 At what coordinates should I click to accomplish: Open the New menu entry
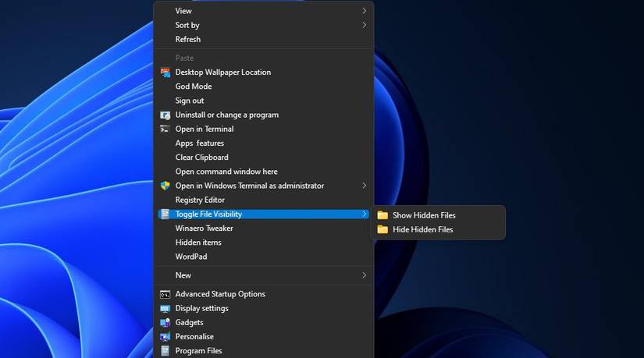[x=264, y=275]
